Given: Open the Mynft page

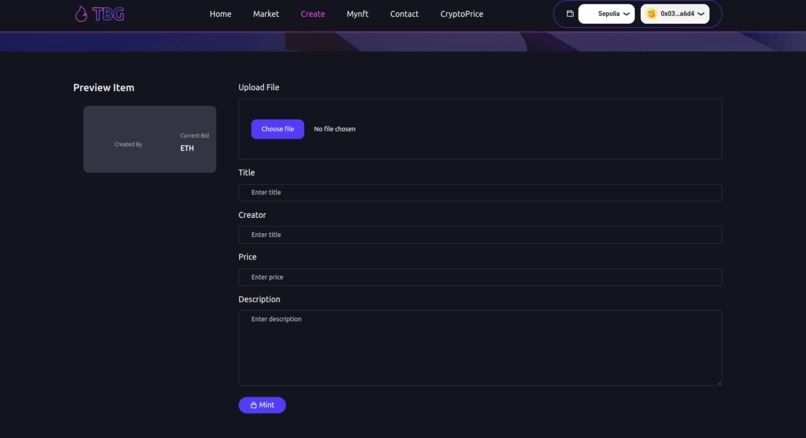Looking at the screenshot, I should pos(357,14).
